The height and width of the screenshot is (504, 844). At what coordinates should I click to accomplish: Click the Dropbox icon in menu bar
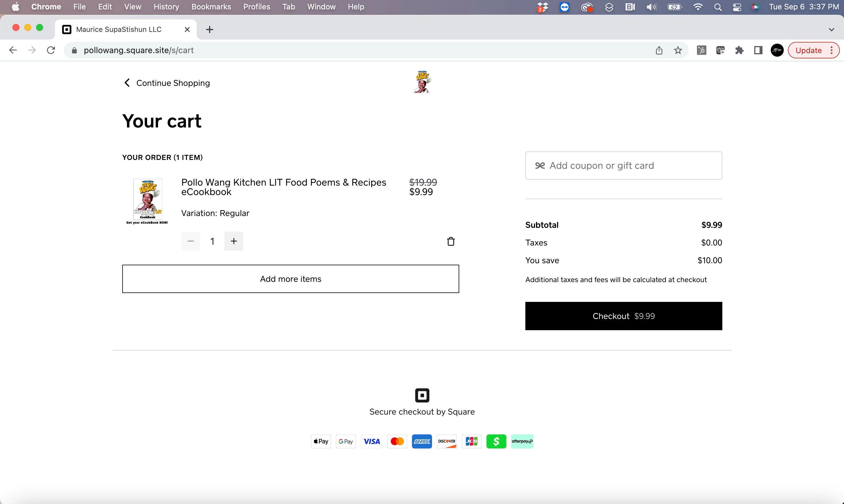[541, 6]
